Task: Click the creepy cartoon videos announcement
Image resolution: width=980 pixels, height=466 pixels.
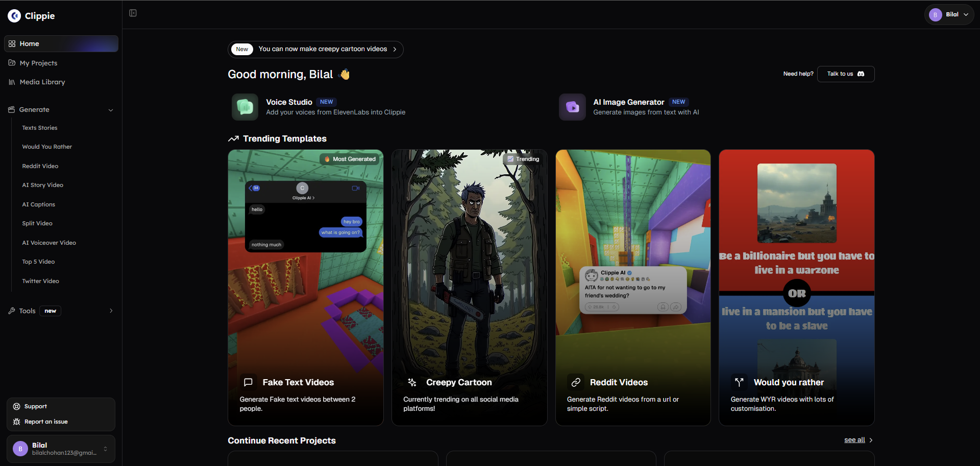Action: [x=315, y=50]
